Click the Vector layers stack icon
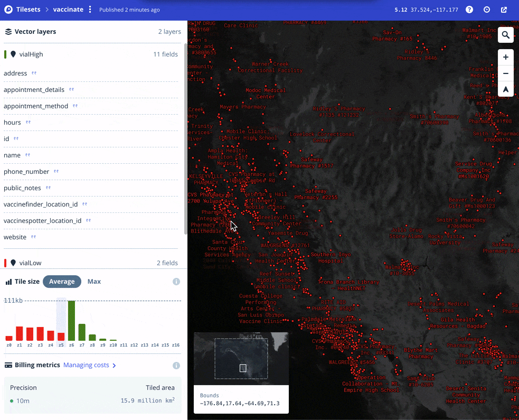Image resolution: width=519 pixels, height=420 pixels. coord(8,32)
